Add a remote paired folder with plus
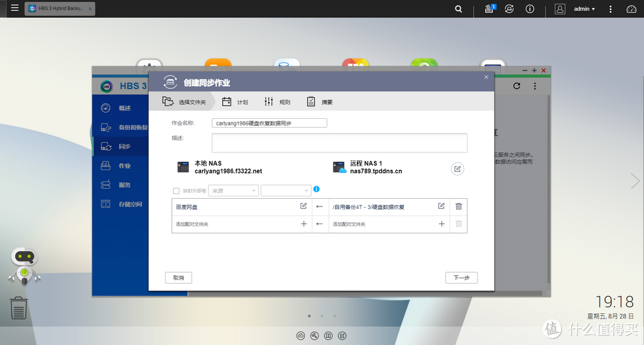This screenshot has width=644, height=345. (x=442, y=224)
